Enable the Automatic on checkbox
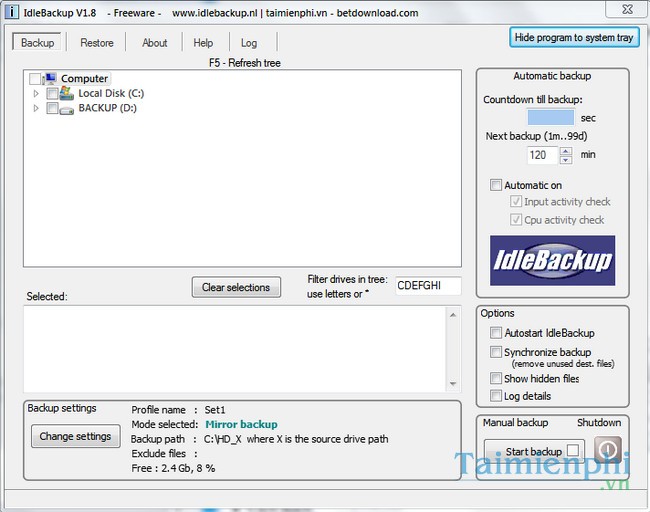Image resolution: width=650 pixels, height=512 pixels. click(496, 185)
